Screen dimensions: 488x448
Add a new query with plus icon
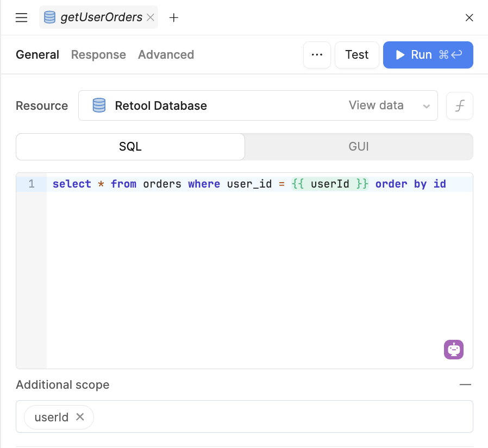(x=174, y=18)
